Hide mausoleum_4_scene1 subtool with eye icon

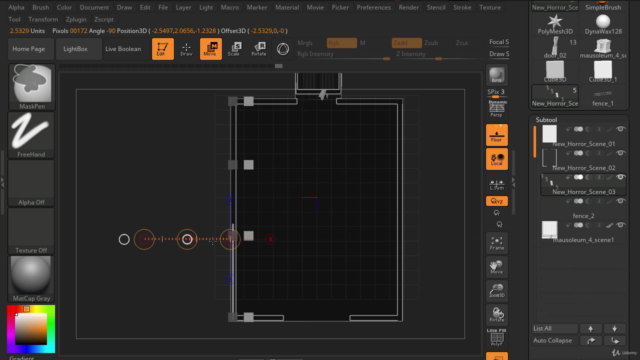(x=620, y=225)
